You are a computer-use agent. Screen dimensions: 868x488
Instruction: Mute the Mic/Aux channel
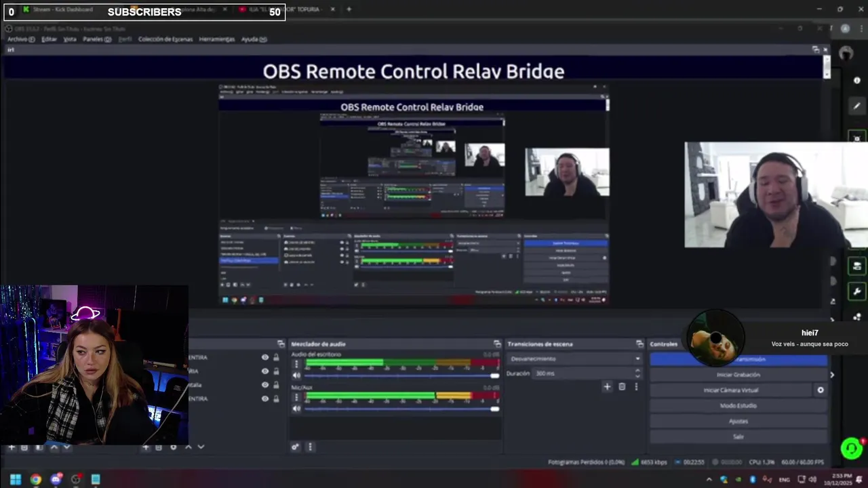296,409
